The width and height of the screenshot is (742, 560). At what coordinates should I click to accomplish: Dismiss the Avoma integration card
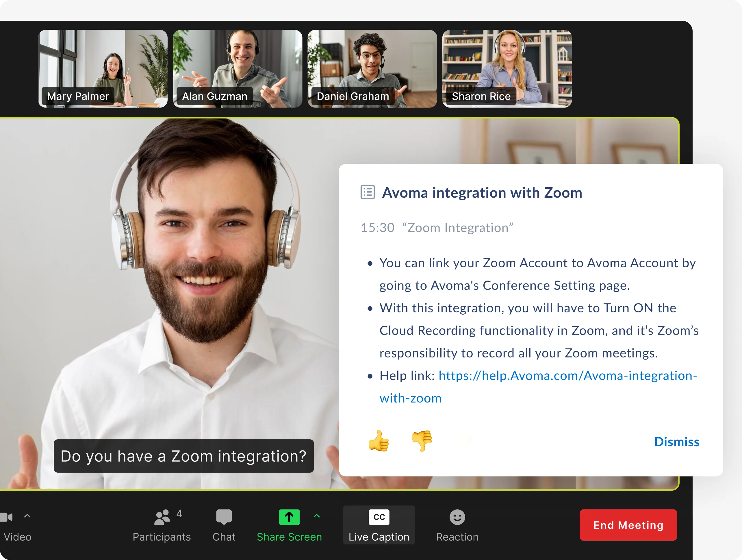click(677, 442)
